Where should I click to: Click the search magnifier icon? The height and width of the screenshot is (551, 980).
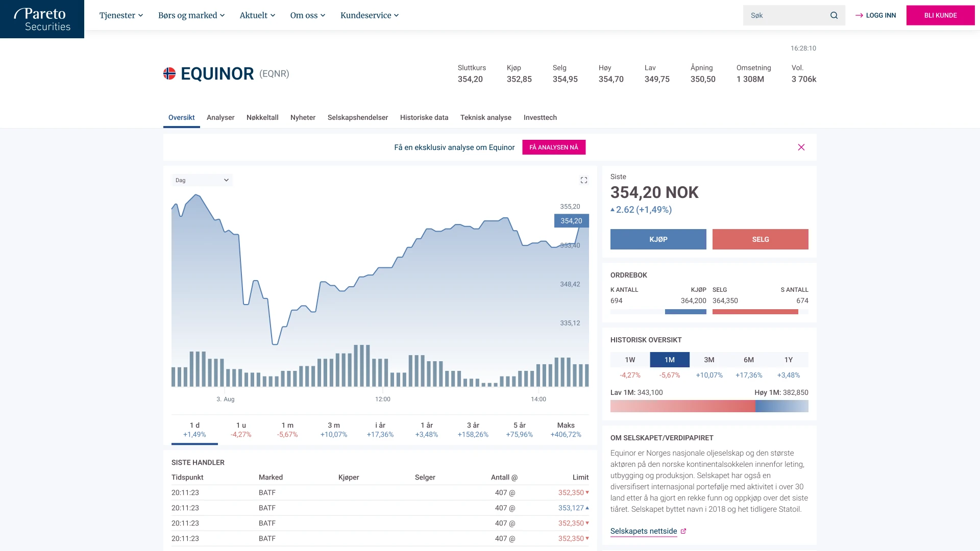coord(834,15)
